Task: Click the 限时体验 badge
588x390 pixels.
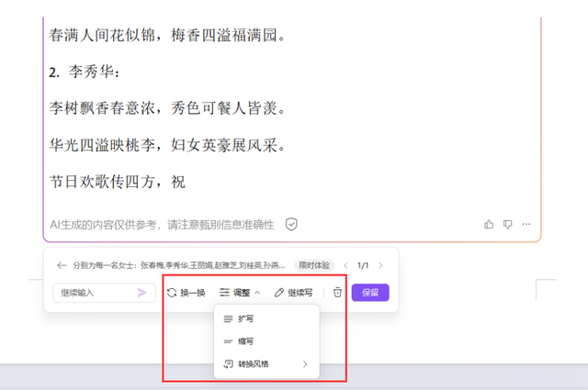Action: [314, 265]
